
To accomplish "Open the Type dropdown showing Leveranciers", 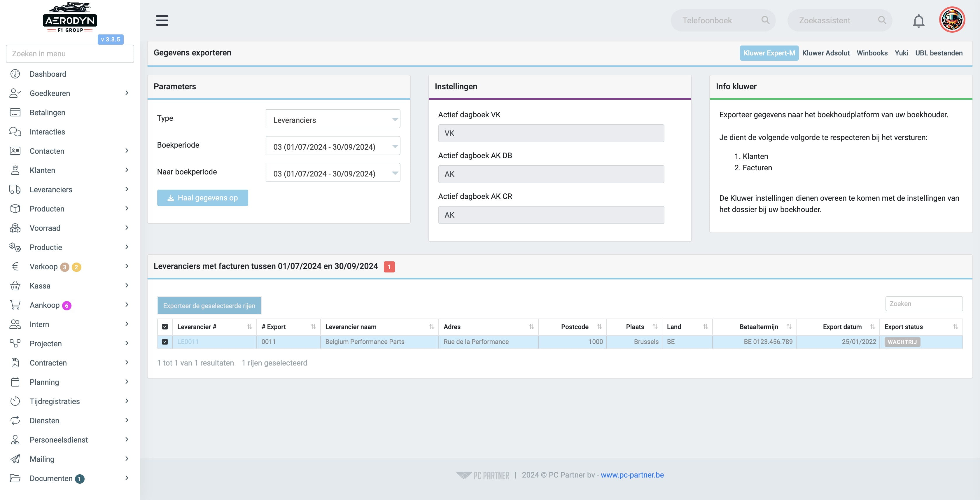I will click(333, 119).
